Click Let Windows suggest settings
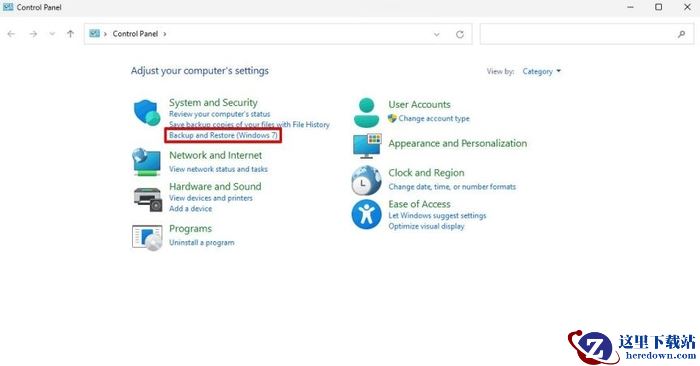The height and width of the screenshot is (366, 700). [438, 216]
